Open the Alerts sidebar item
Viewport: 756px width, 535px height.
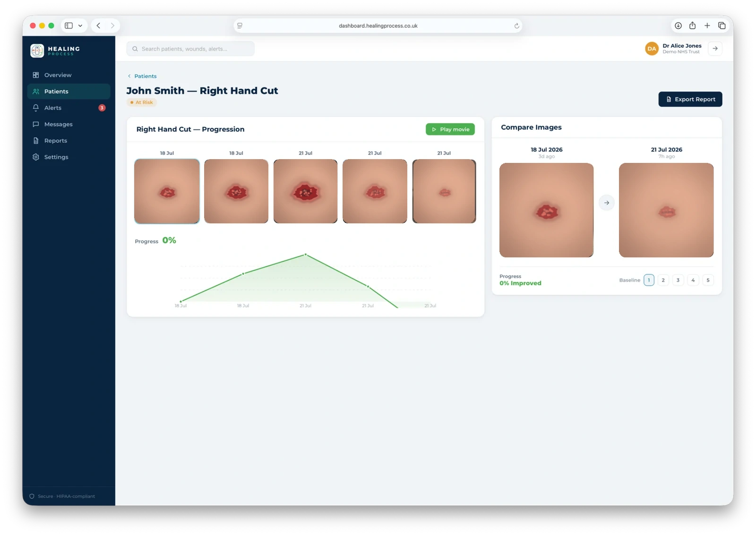click(x=69, y=108)
